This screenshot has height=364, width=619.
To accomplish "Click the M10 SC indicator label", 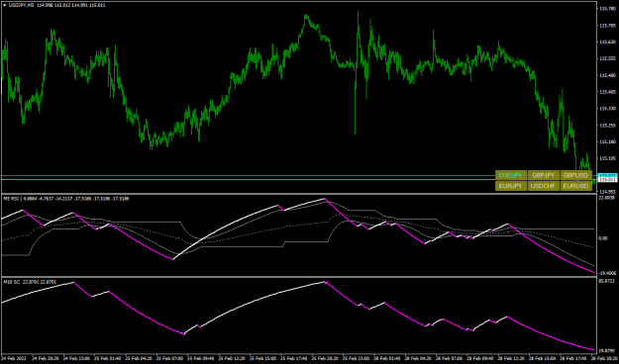I will [12, 282].
